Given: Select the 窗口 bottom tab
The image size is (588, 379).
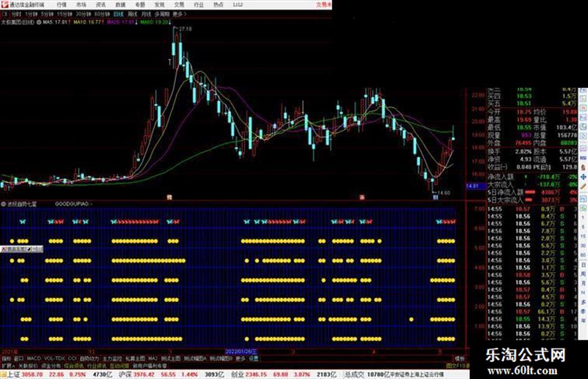Looking at the screenshot, I should tap(19, 358).
